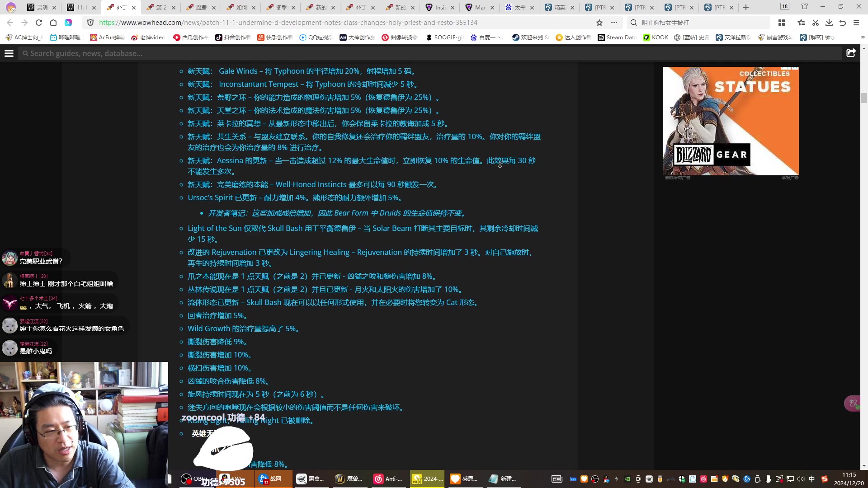Open the SOOGIF bookmark

(x=445, y=38)
